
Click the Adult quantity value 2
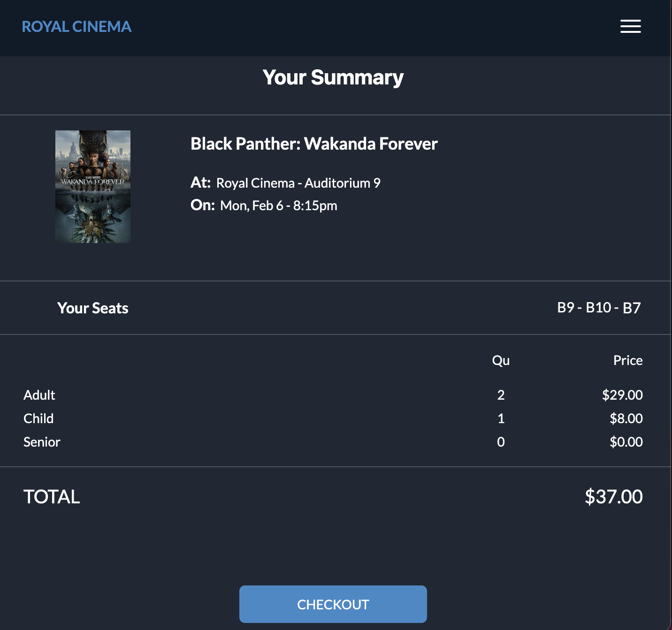(x=500, y=395)
